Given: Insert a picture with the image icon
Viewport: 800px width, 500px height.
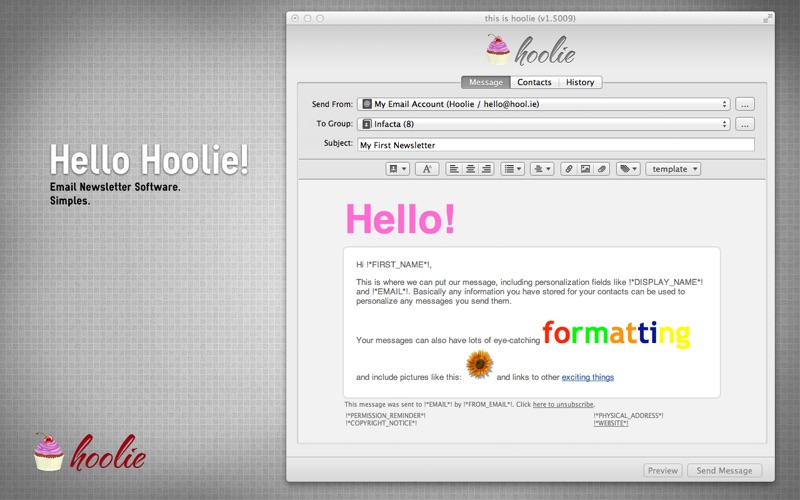Looking at the screenshot, I should (585, 169).
